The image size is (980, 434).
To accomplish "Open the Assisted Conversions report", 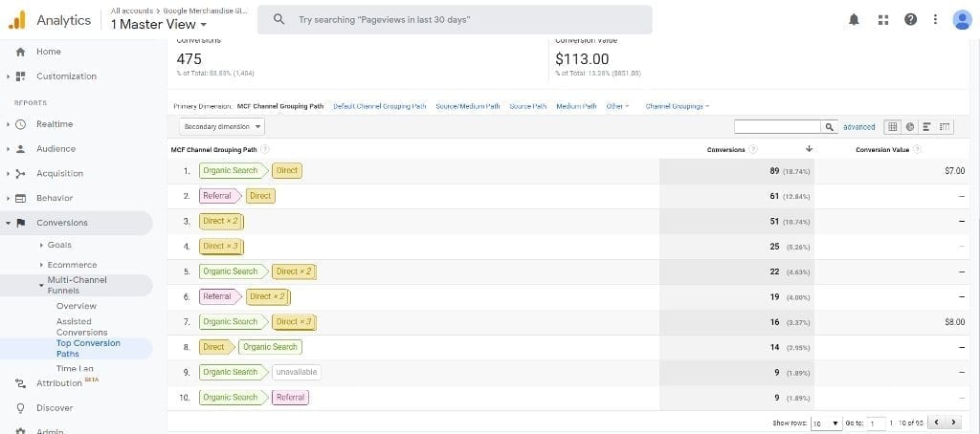I will (82, 327).
